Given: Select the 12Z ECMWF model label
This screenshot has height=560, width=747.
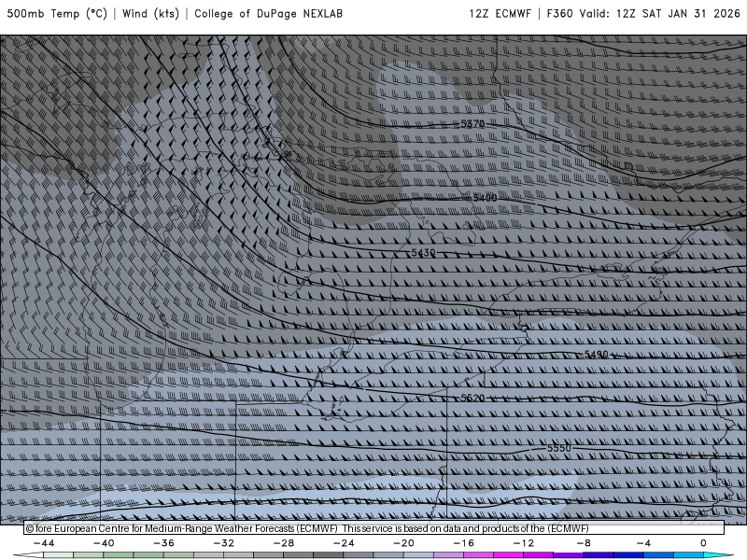Looking at the screenshot, I should tap(500, 13).
